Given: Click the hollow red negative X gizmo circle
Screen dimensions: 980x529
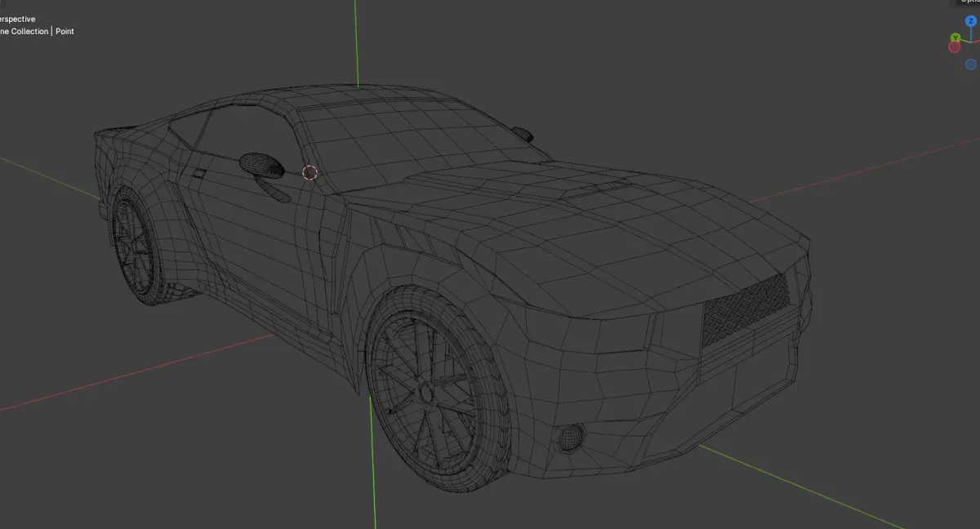Looking at the screenshot, I should pos(954,47).
